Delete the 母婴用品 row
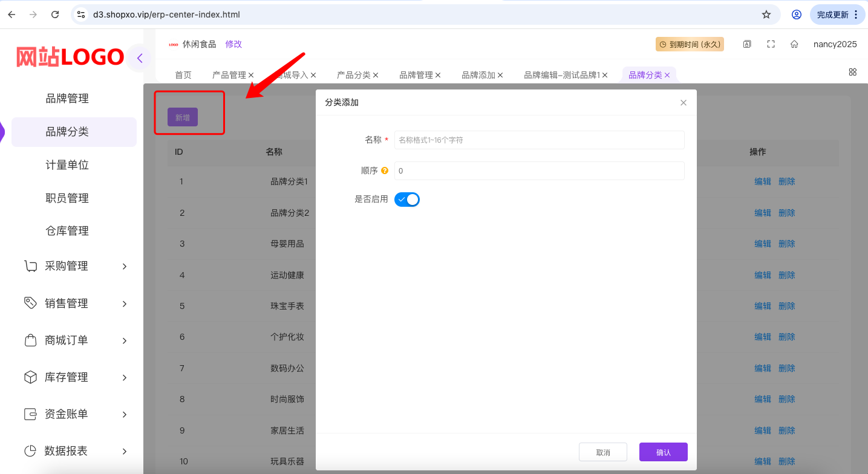Screen dimensions: 868x474 point(787,244)
